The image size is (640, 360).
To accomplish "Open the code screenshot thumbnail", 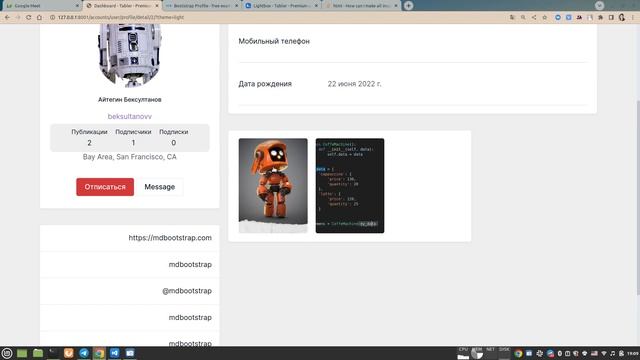I will coord(350,186).
